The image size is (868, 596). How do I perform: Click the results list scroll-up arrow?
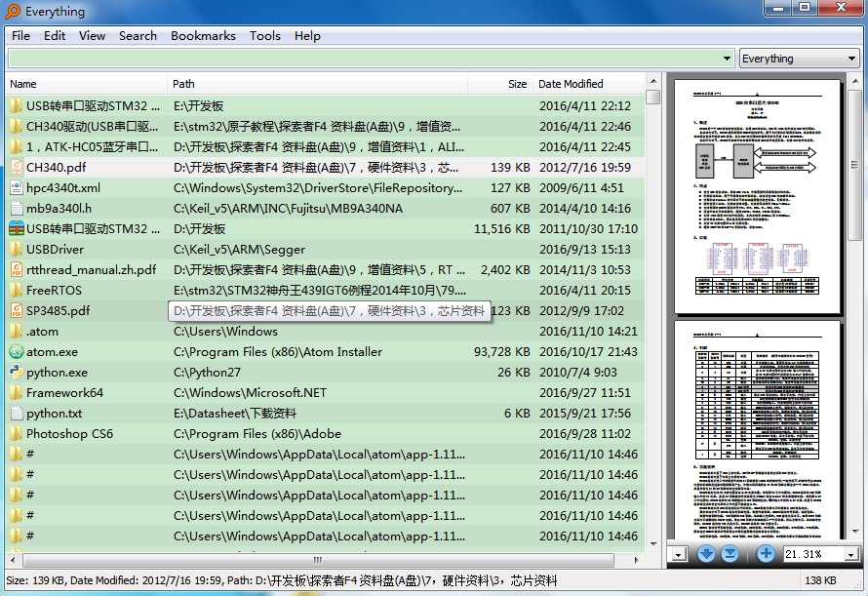(653, 81)
